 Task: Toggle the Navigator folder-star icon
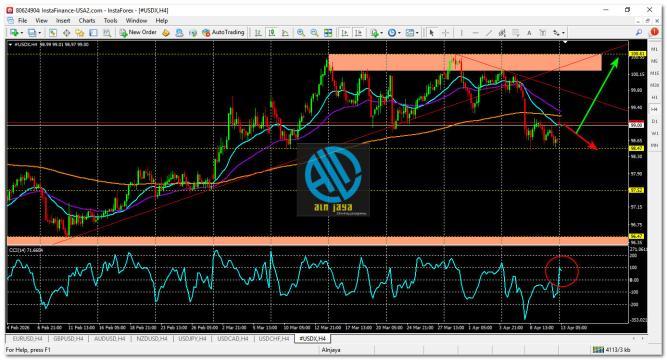click(80, 33)
